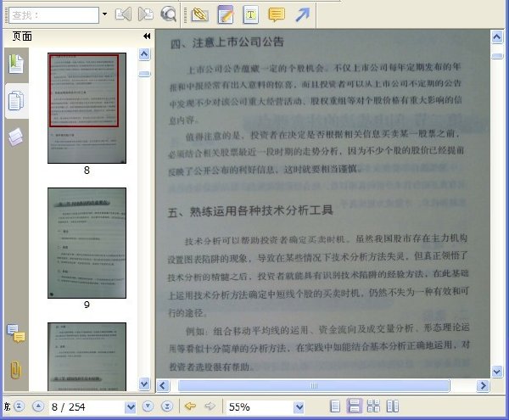
Task: Open the layers panel icon
Action: point(15,137)
